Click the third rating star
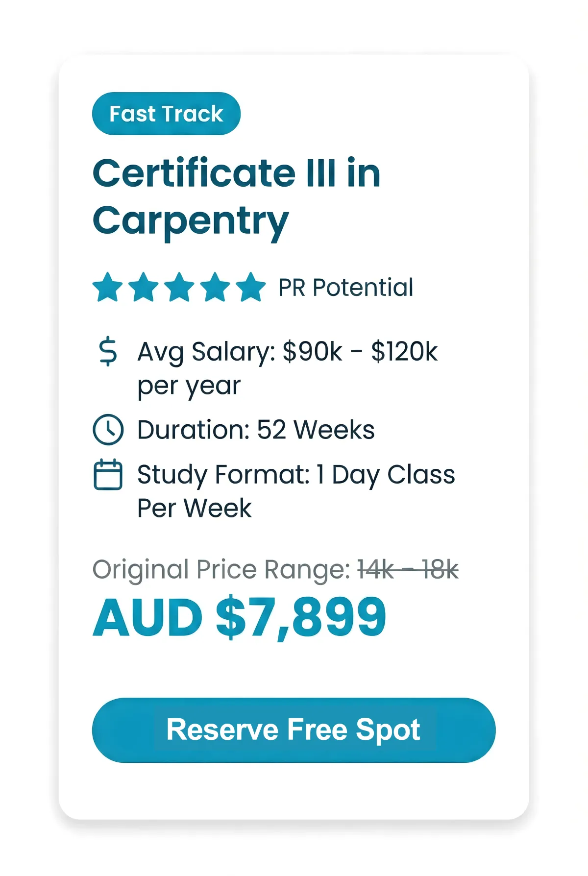Image resolution: width=588 pixels, height=876 pixels. coord(179,287)
